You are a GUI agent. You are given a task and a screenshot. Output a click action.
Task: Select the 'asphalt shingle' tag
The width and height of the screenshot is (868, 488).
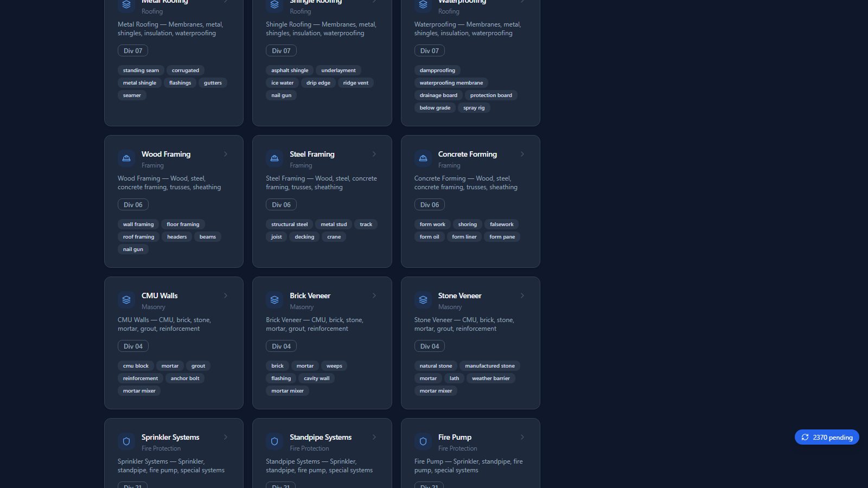pos(290,70)
